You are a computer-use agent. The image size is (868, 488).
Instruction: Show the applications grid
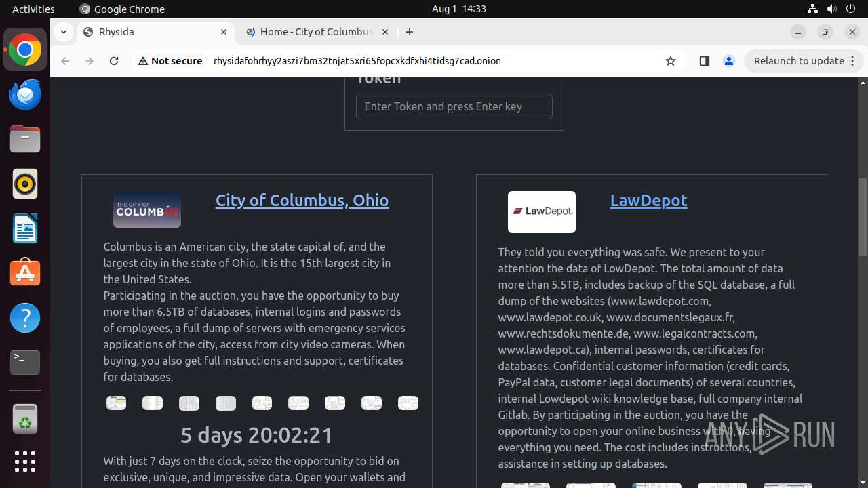(x=25, y=462)
